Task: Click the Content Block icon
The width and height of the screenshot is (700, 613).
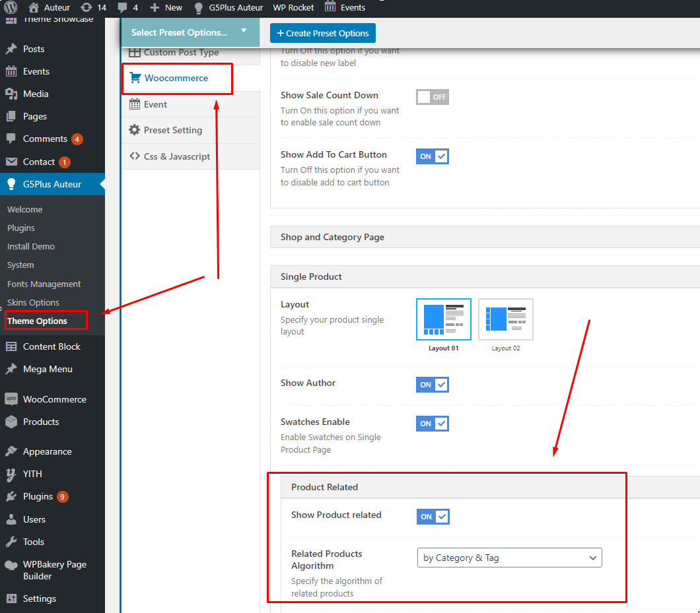Action: [11, 346]
